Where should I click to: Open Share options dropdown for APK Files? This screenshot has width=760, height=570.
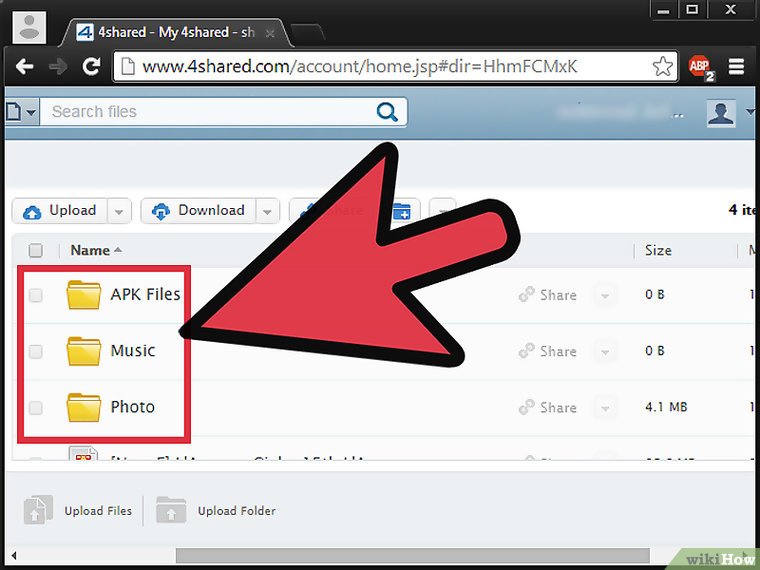[604, 295]
